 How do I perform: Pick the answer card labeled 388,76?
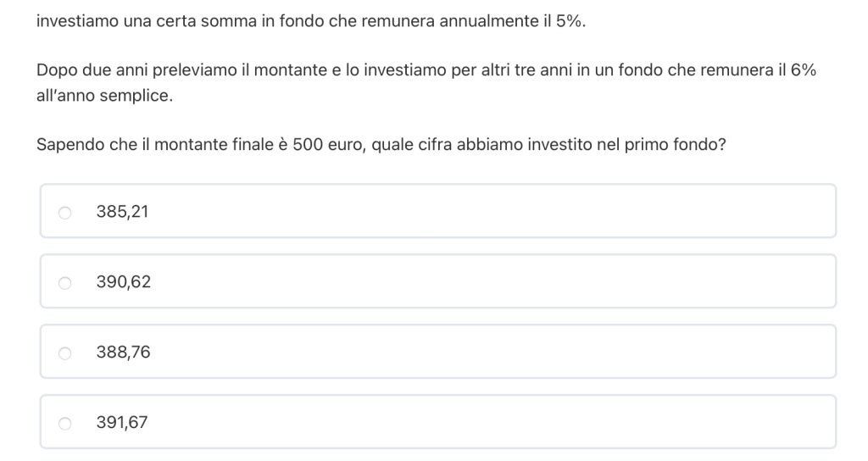437,353
